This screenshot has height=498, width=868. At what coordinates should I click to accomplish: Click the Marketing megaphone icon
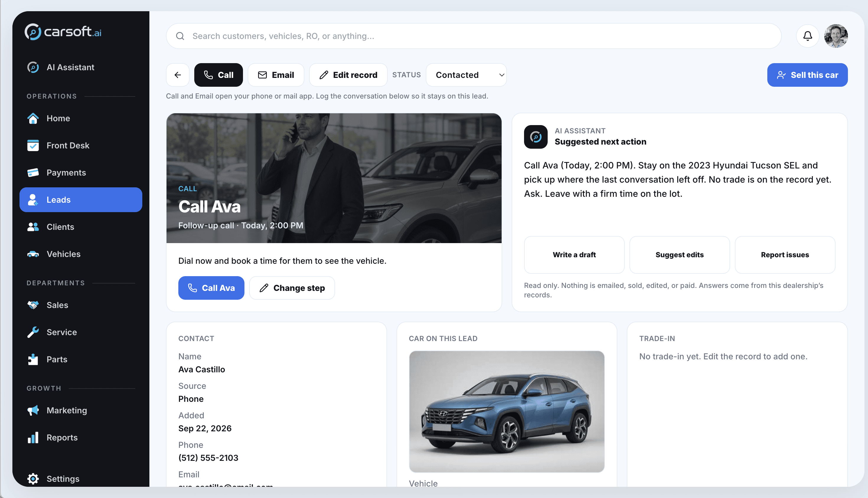pyautogui.click(x=33, y=410)
